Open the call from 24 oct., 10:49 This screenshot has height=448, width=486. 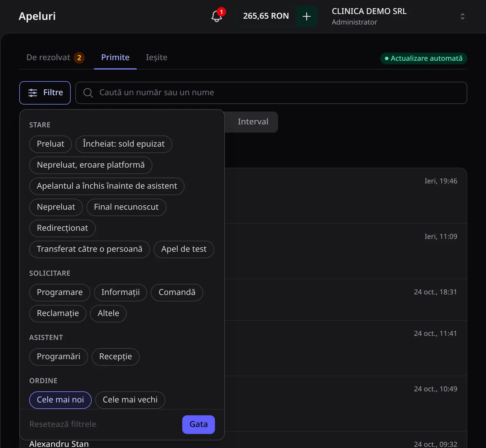[x=346, y=404]
